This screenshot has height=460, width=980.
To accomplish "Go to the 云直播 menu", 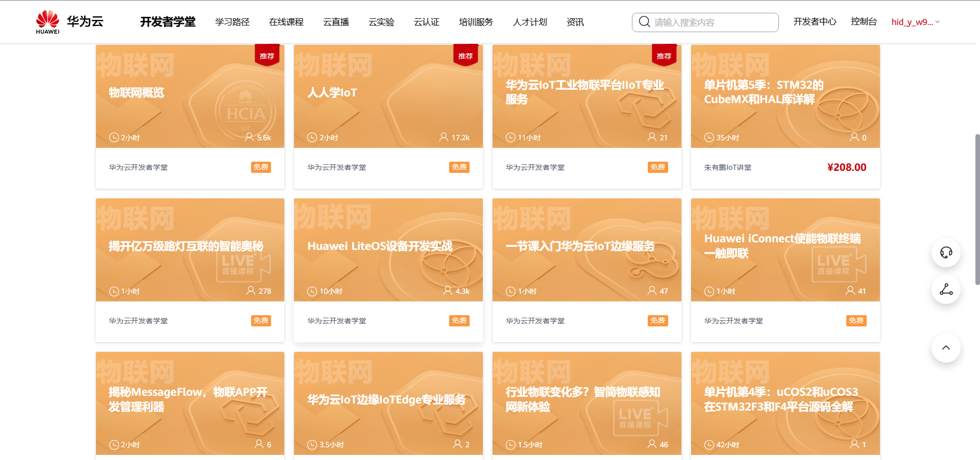I will coord(336,22).
